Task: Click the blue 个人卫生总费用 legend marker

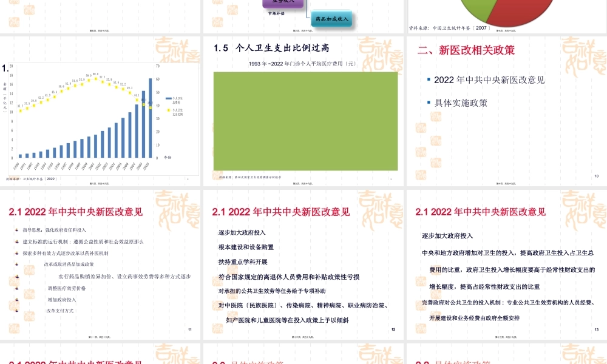Action: click(x=169, y=98)
